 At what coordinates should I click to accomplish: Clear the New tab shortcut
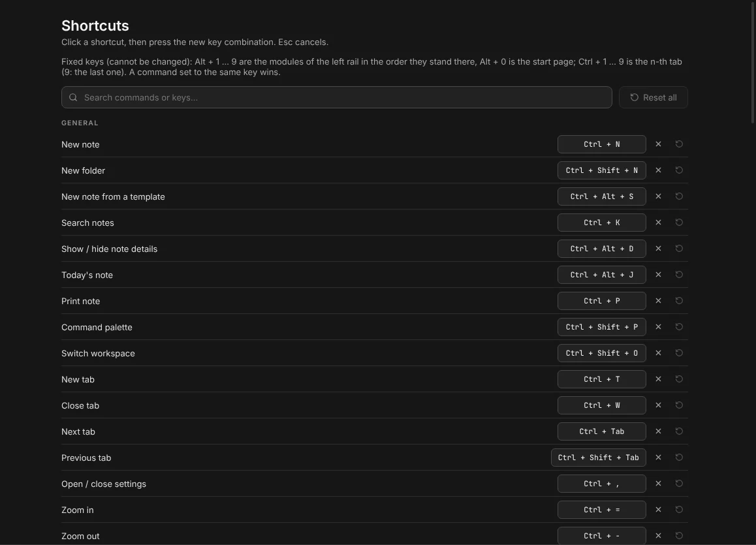pyautogui.click(x=658, y=379)
